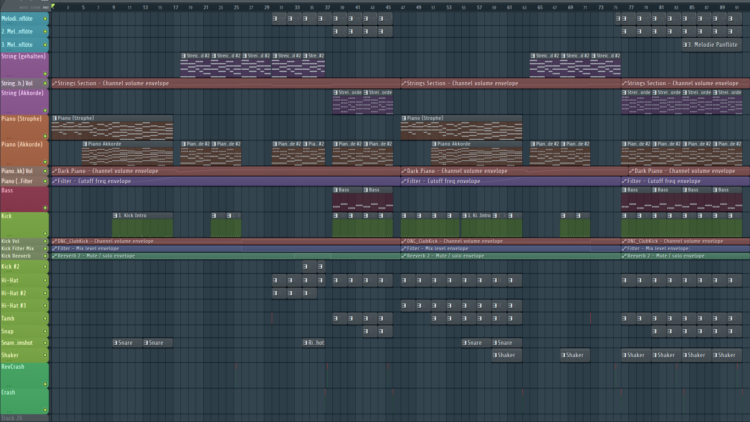This screenshot has width=750, height=422.
Task: Click pattern icon on the Ri..hot clip
Action: (305, 343)
